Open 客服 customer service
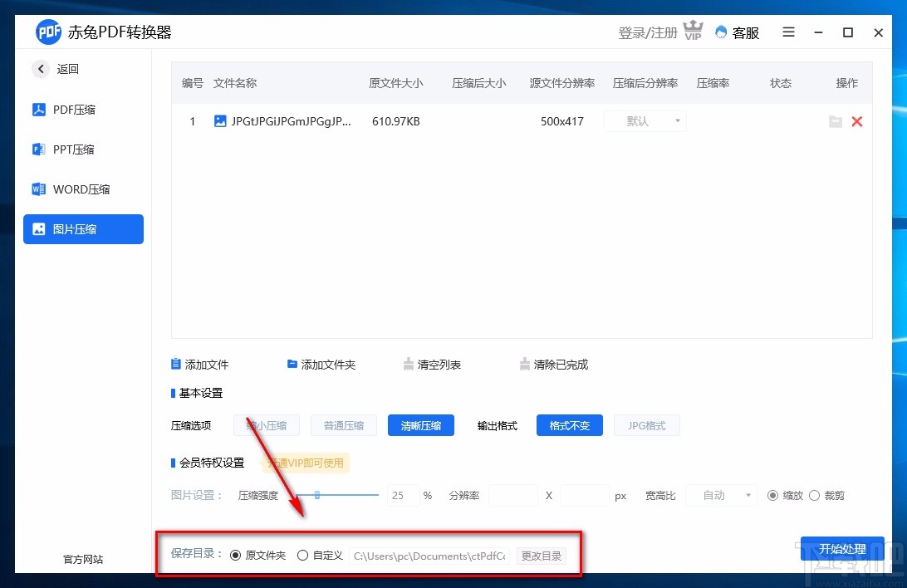The width and height of the screenshot is (907, 588). (736, 32)
